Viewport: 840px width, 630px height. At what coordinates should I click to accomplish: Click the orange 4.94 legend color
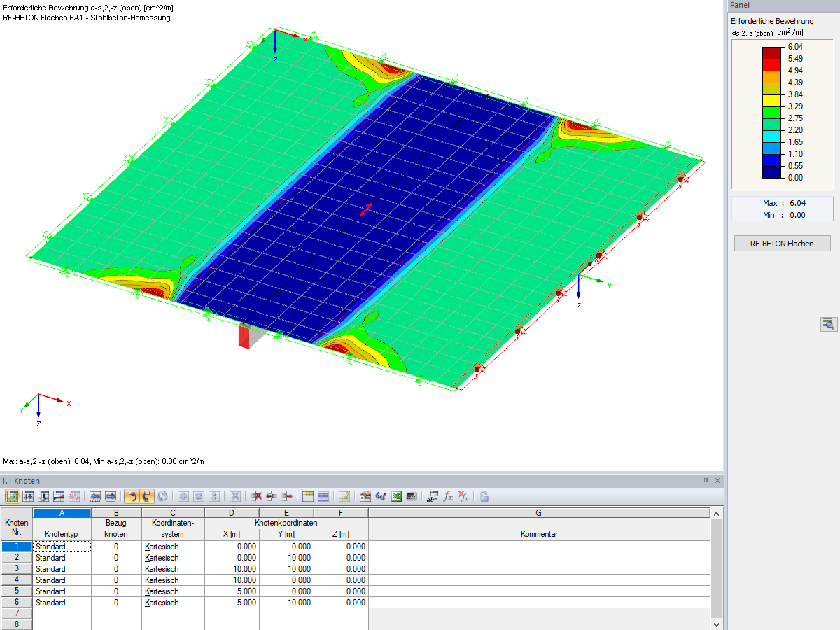click(x=772, y=76)
